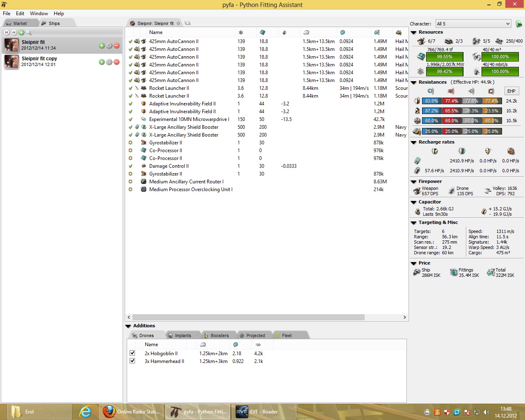
Task: Click the EM resistance column icon
Action: pyautogui.click(x=431, y=91)
